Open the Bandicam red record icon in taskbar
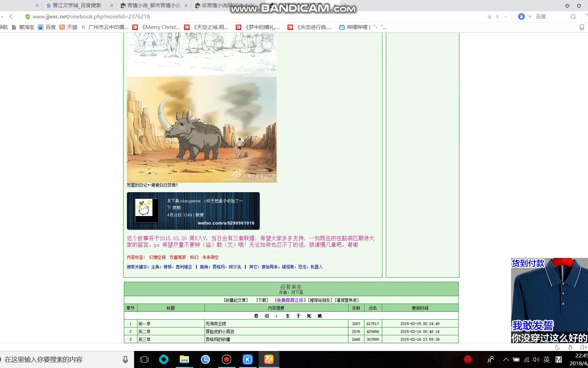Image resolution: width=588 pixels, height=368 pixels. [x=226, y=359]
